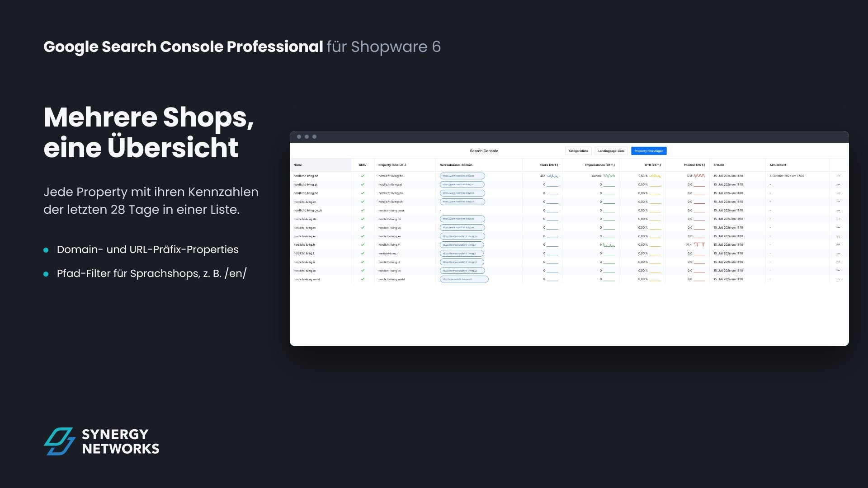Click the sales channel domain pill for nordlicht-living.de

pos(462,176)
